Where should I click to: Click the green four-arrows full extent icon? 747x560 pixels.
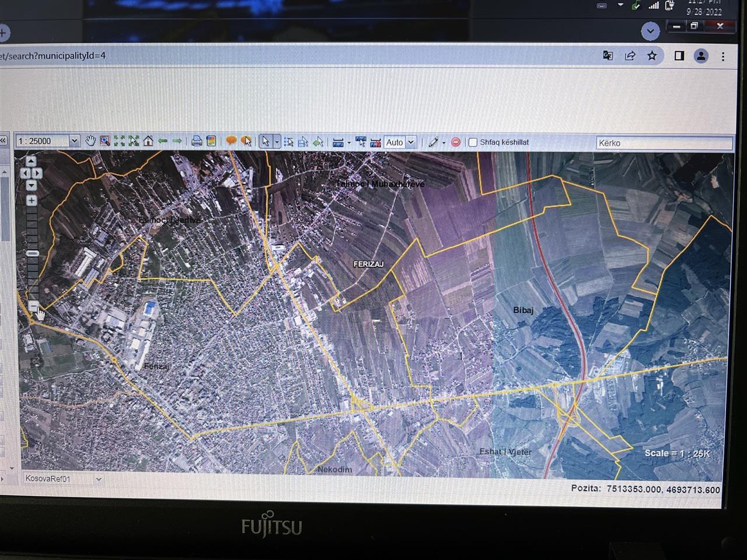coord(120,141)
